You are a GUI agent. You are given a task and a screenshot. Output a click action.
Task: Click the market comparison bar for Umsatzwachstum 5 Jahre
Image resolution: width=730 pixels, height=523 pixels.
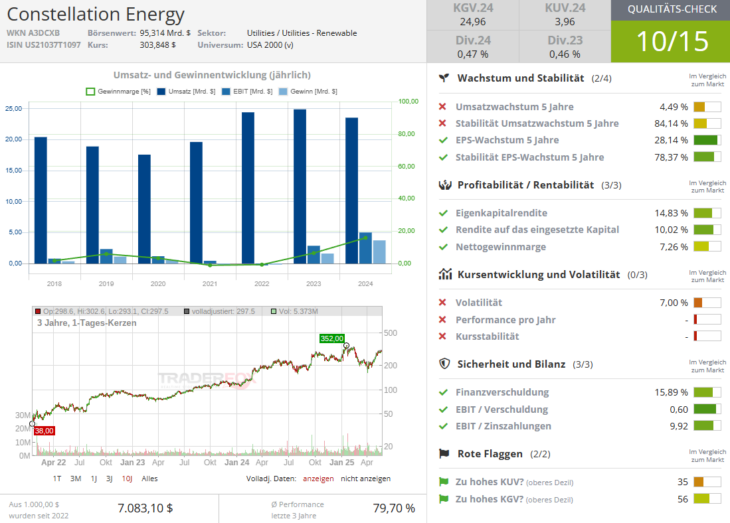tap(707, 107)
